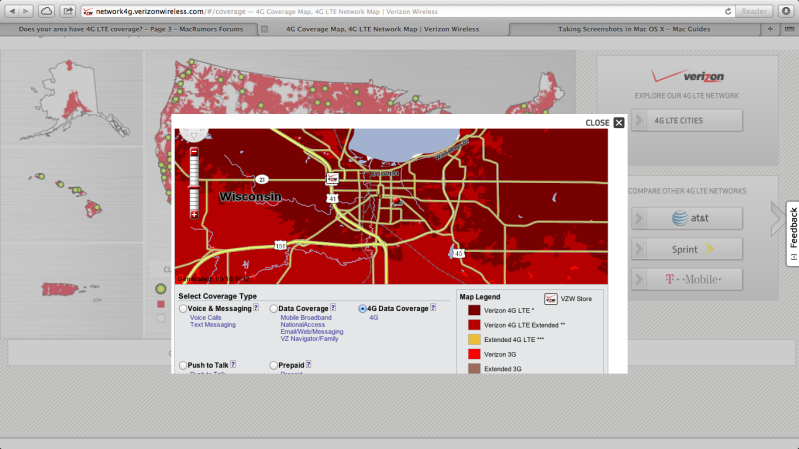Viewport: 799px width, 449px height.
Task: Click the Hawaii inset map
Action: (66, 194)
